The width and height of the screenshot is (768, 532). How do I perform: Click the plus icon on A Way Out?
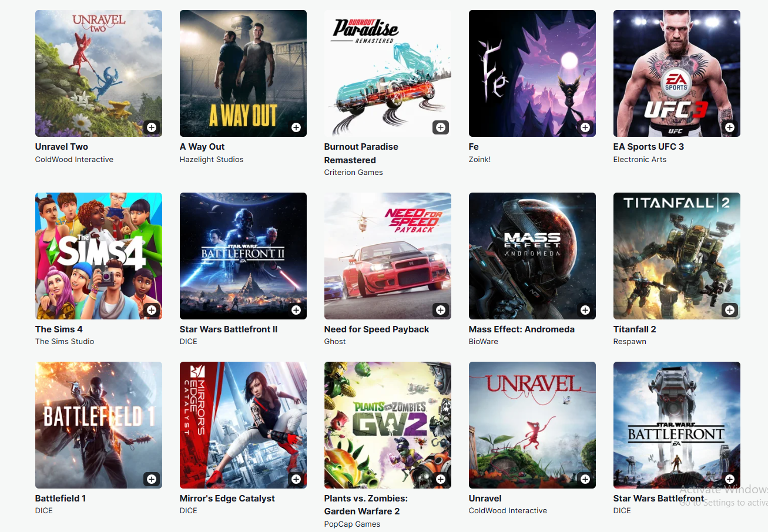[x=296, y=127]
